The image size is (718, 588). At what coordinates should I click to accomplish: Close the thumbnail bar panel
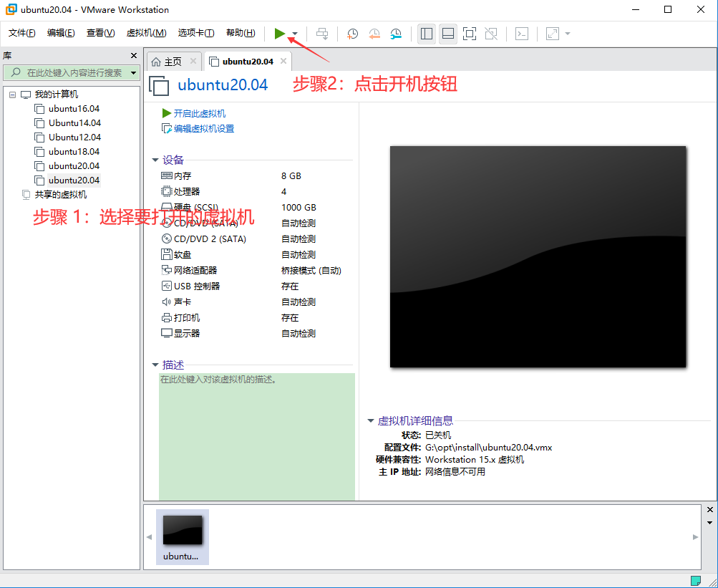709,510
